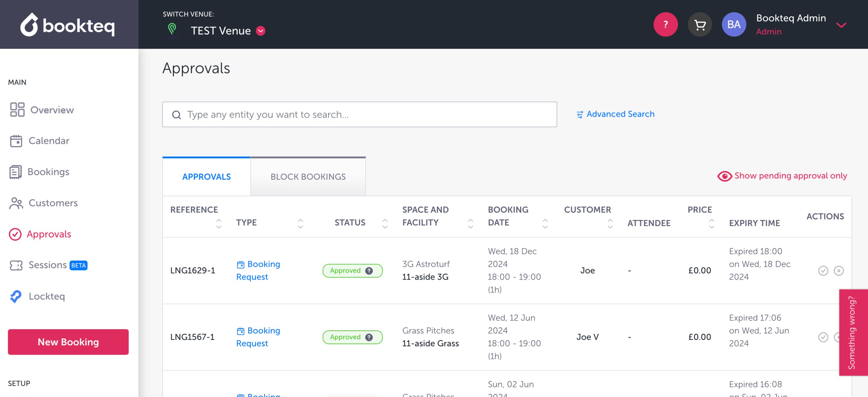Click the reject X icon for LNG1629-1
Screen dimensions: 868x397
[x=838, y=271]
